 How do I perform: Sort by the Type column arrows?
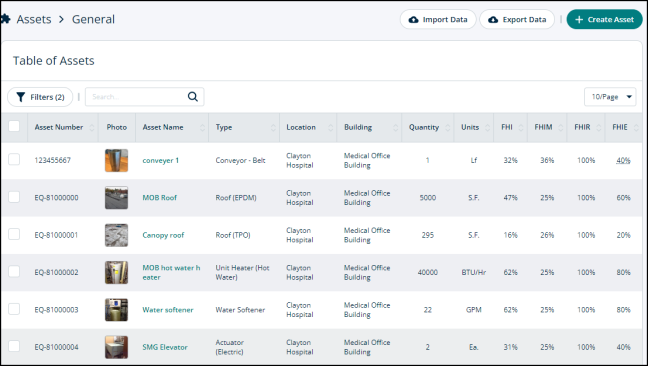[273, 128]
